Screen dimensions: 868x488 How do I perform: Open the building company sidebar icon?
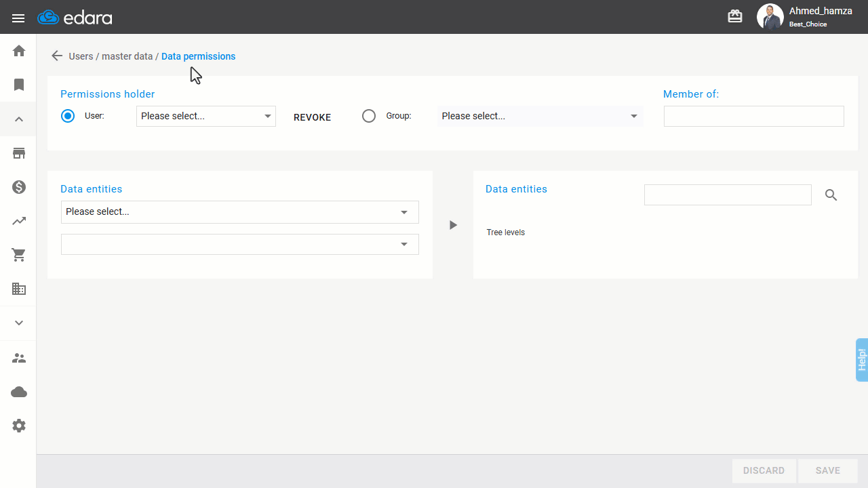(x=19, y=289)
